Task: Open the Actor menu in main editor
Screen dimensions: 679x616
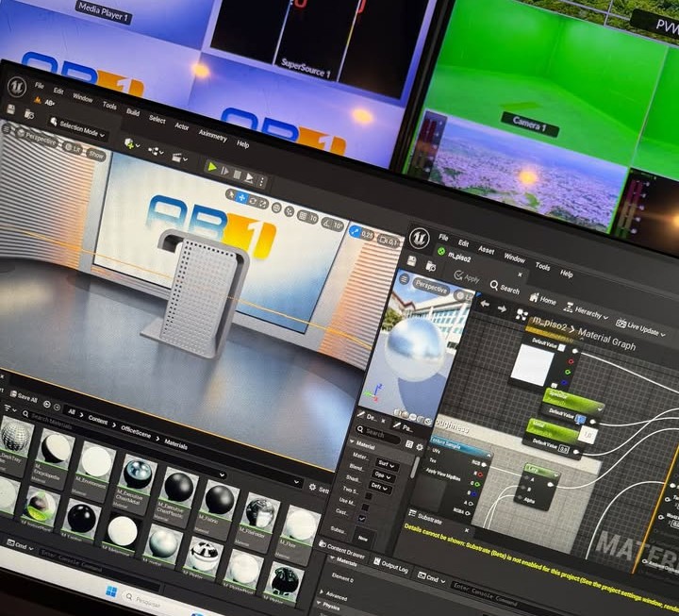Action: [182, 126]
